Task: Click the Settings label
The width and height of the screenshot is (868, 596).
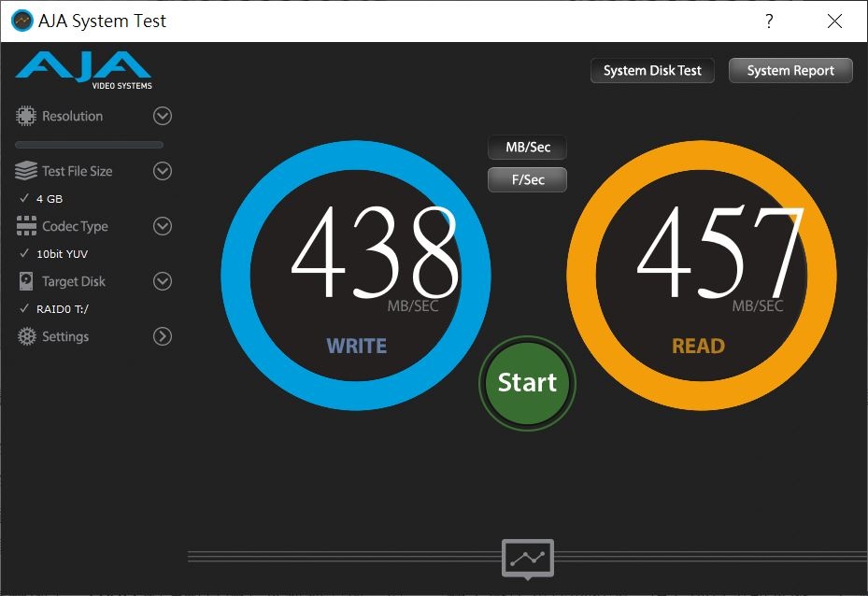Action: tap(65, 336)
